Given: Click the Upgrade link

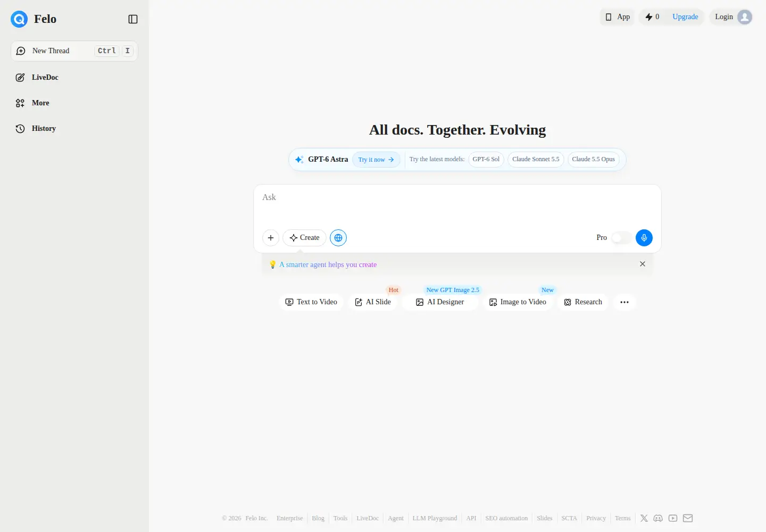Looking at the screenshot, I should coord(685,17).
